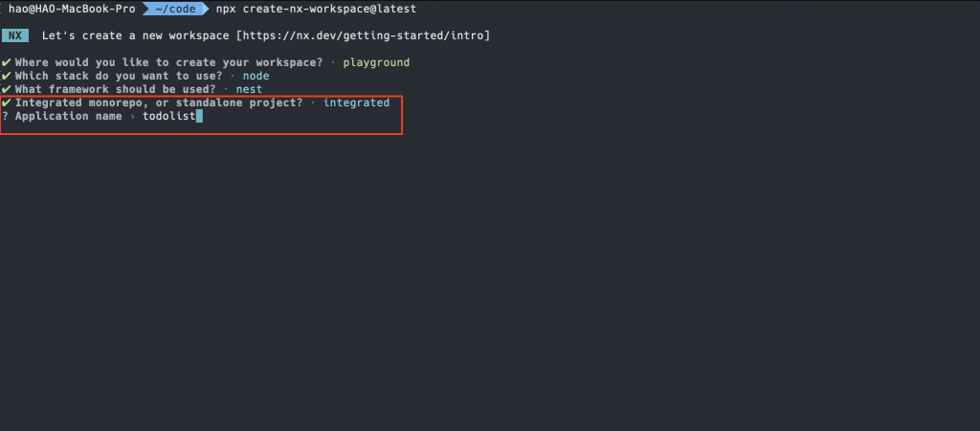The height and width of the screenshot is (431, 980).
Task: Click "Let's create a new workspace" message
Action: [136, 35]
